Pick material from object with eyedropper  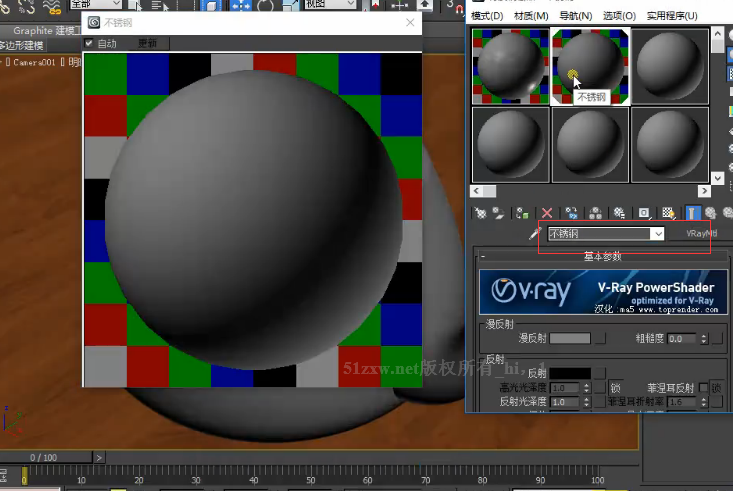click(x=534, y=233)
